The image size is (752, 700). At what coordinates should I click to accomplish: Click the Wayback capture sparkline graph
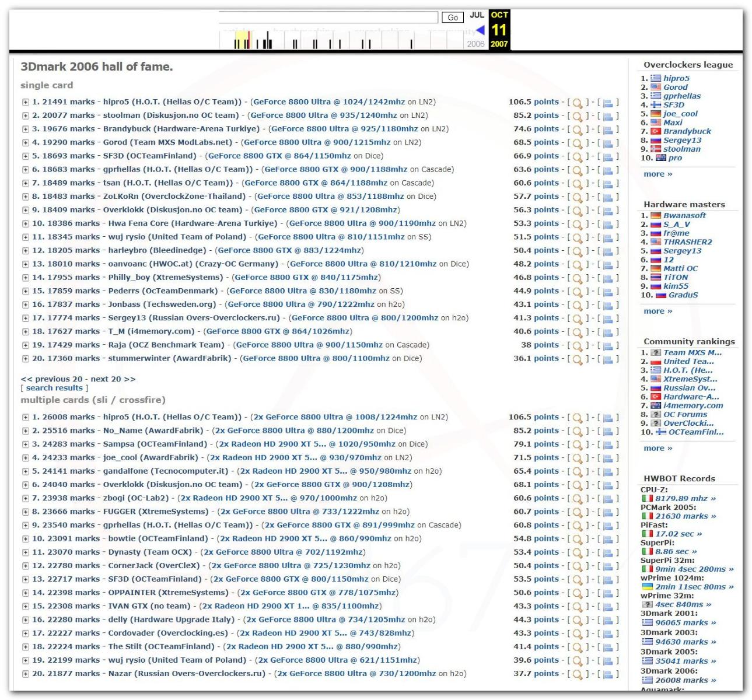click(342, 40)
